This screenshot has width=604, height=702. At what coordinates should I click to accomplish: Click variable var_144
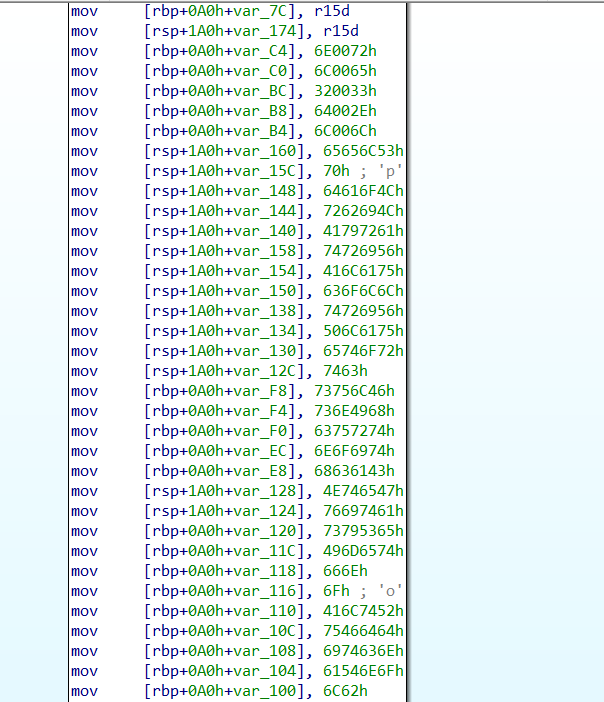[265, 211]
